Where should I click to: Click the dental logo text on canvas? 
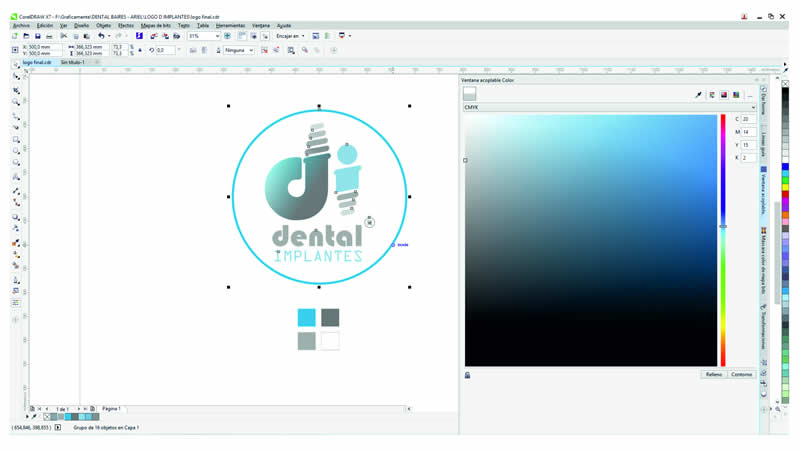(317, 235)
